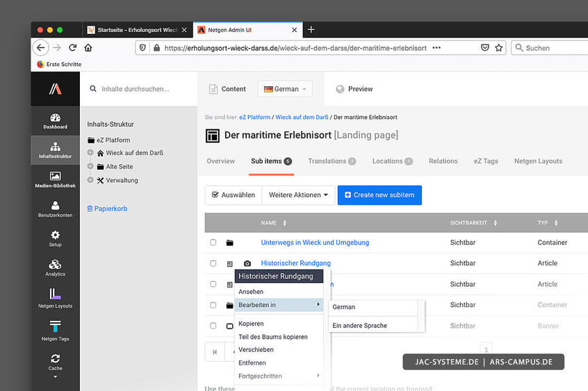Screen dimensions: 588x391
Task: Close the Startseite Erholungsort tab
Action: (x=184, y=30)
